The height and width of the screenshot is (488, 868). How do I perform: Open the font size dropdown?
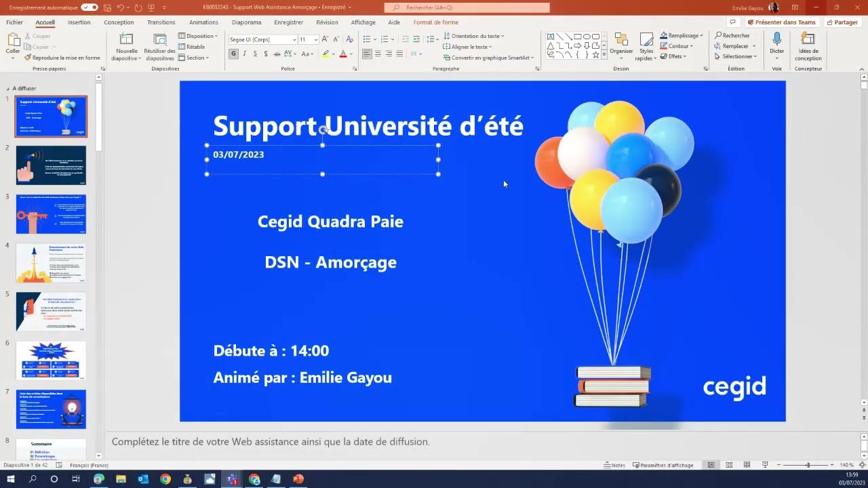pos(315,39)
